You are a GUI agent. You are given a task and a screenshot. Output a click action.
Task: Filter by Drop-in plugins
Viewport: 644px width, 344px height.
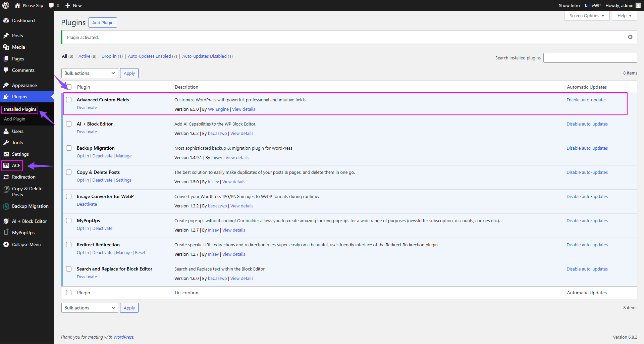tap(112, 56)
